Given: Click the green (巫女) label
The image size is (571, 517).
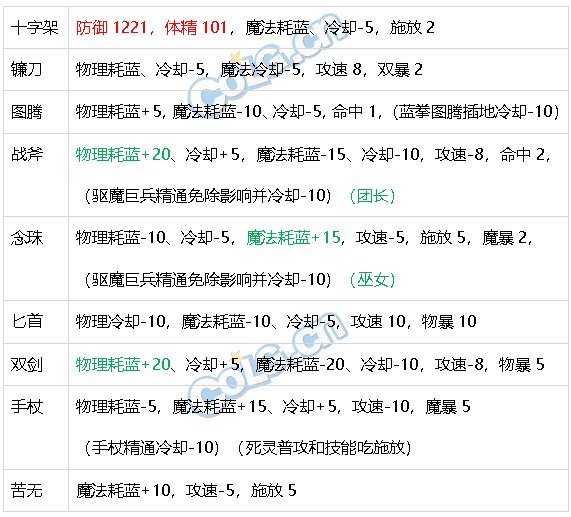Looking at the screenshot, I should 372,280.
